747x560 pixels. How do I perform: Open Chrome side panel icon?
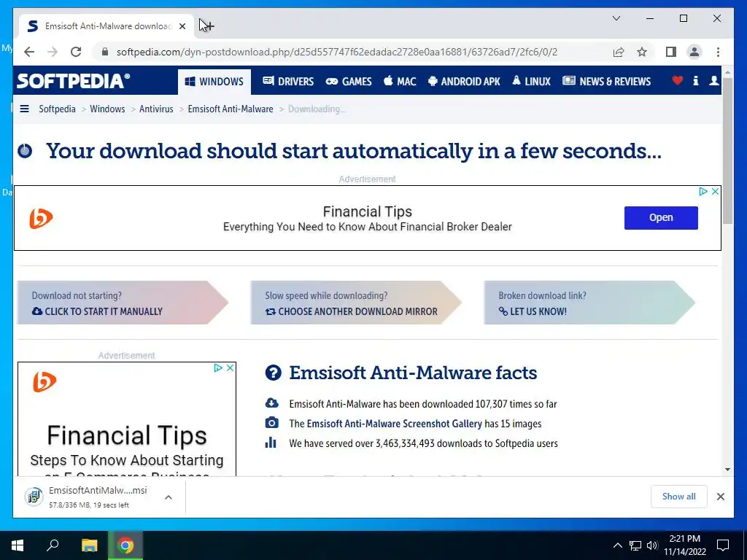click(x=671, y=52)
